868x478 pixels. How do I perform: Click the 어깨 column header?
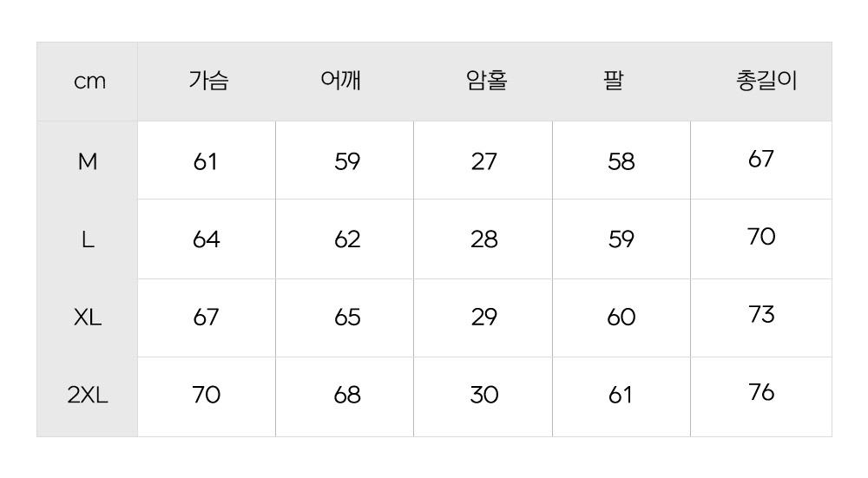[341, 82]
